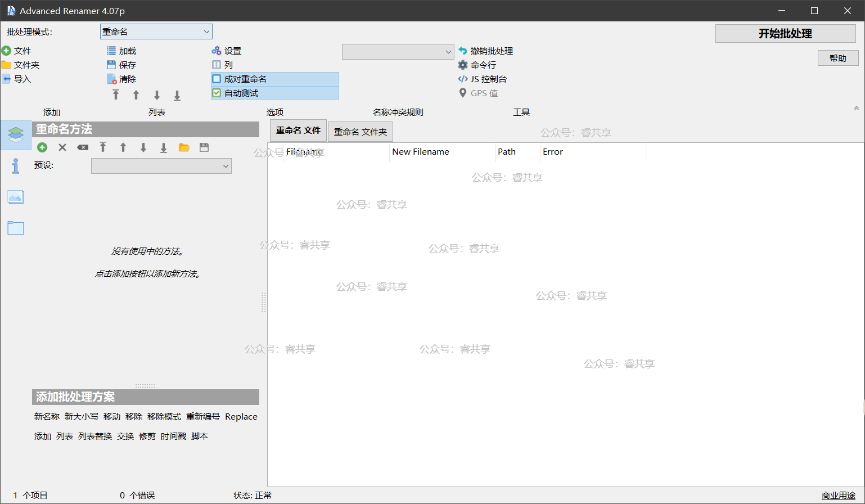Add the 添加 method

click(x=43, y=436)
